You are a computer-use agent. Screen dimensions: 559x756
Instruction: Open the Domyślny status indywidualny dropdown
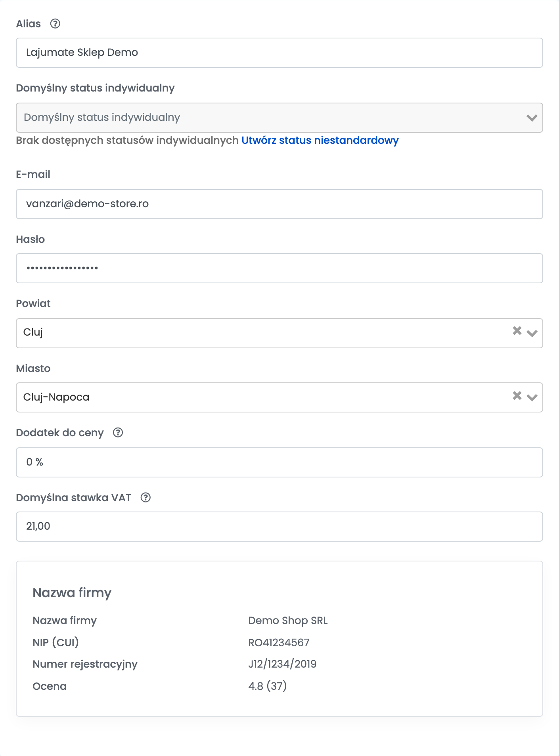pos(279,118)
